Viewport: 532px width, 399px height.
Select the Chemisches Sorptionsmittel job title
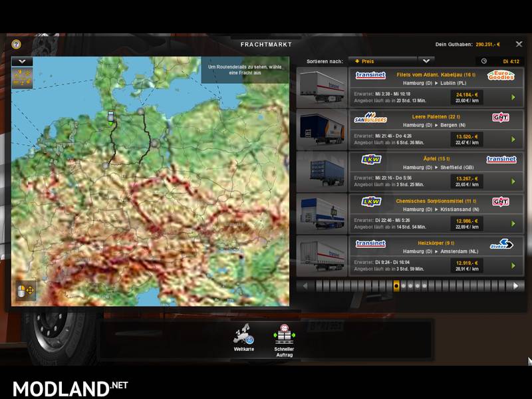click(436, 201)
